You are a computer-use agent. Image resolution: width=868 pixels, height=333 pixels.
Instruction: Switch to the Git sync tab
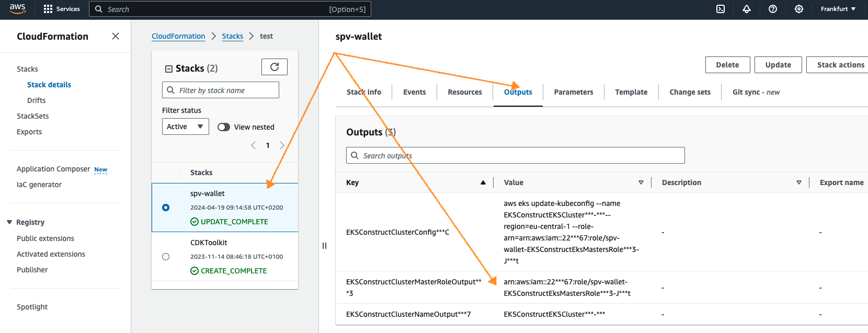click(x=756, y=92)
